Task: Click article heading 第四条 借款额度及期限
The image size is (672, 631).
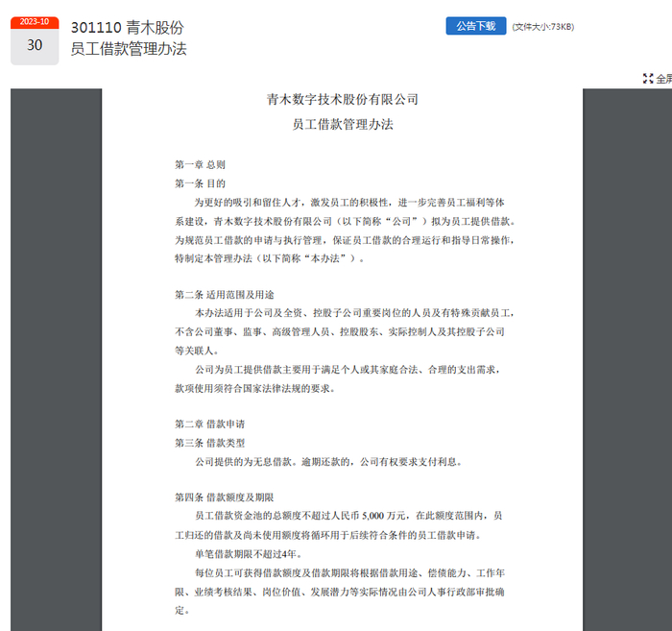Action: pos(224,498)
